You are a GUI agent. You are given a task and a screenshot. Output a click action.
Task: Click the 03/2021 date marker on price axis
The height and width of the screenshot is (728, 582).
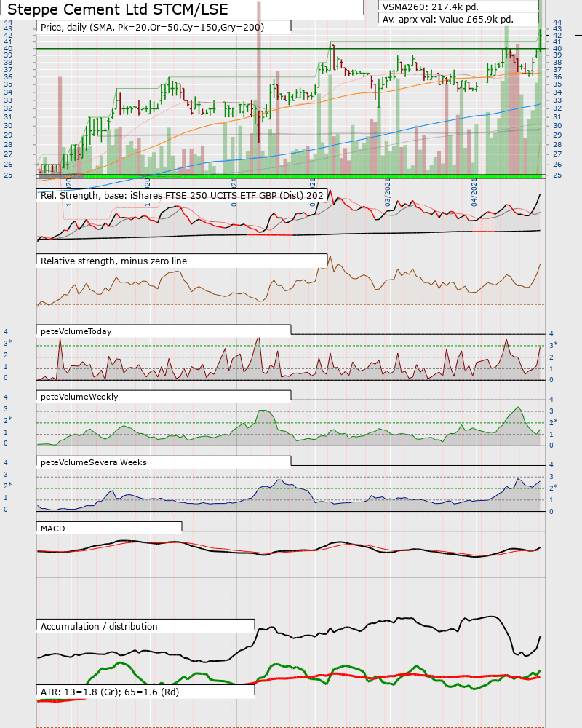[x=387, y=192]
